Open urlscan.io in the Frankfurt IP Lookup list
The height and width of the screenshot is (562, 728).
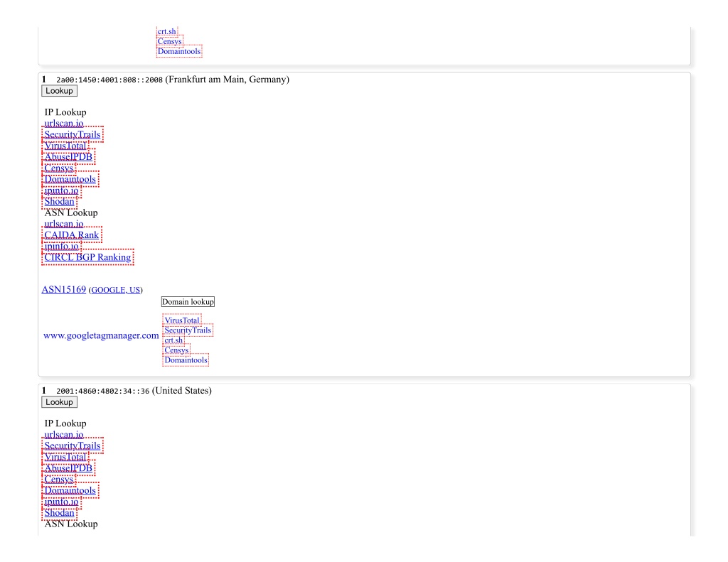point(64,124)
